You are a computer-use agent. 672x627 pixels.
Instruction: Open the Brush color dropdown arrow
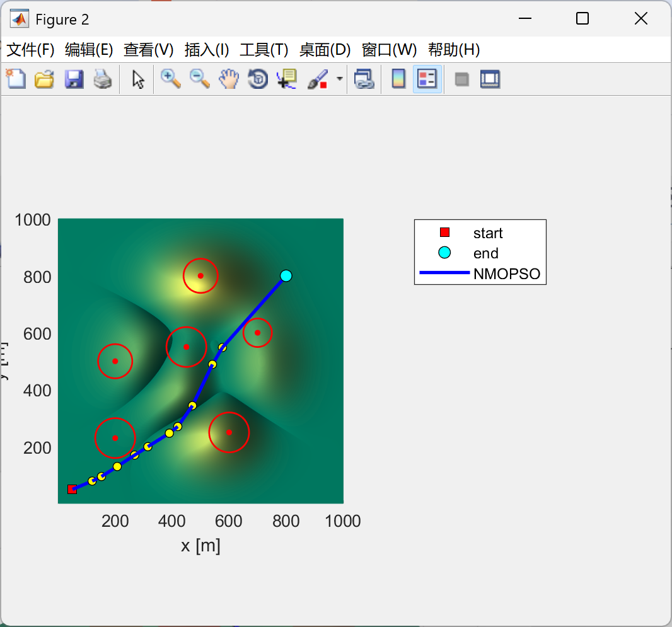[x=339, y=79]
